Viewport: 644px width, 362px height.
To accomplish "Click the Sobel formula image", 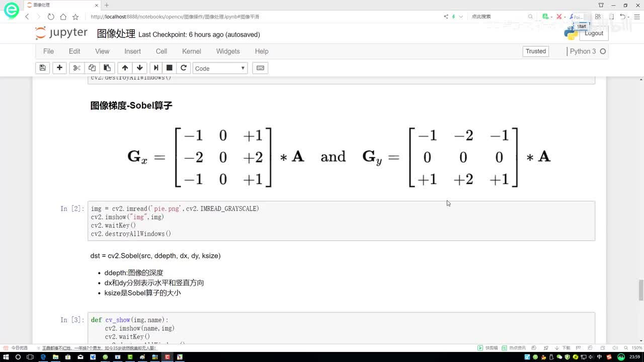I will click(x=339, y=157).
